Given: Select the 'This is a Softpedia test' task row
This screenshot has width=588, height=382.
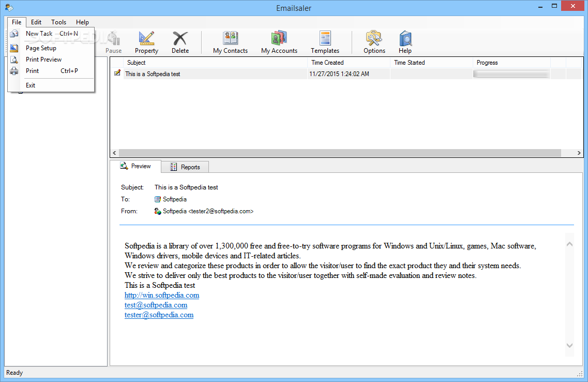Looking at the screenshot, I should point(346,74).
